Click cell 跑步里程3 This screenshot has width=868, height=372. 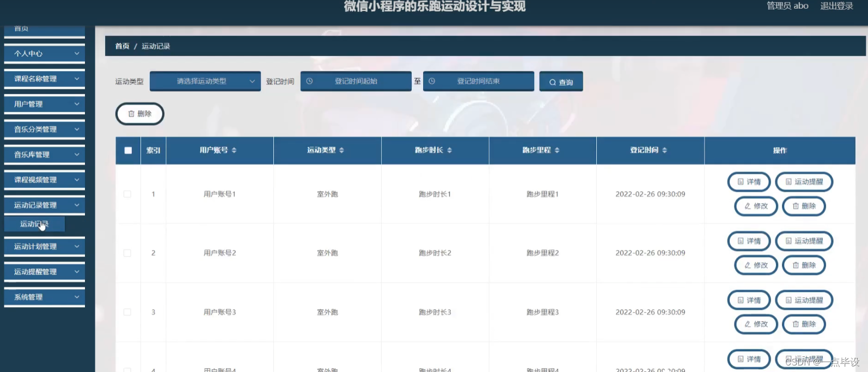pos(542,312)
